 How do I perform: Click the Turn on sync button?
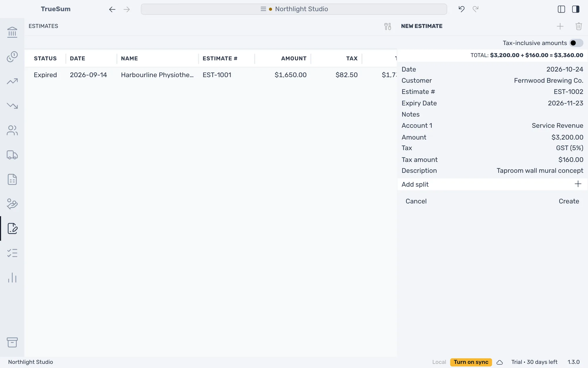(x=471, y=362)
